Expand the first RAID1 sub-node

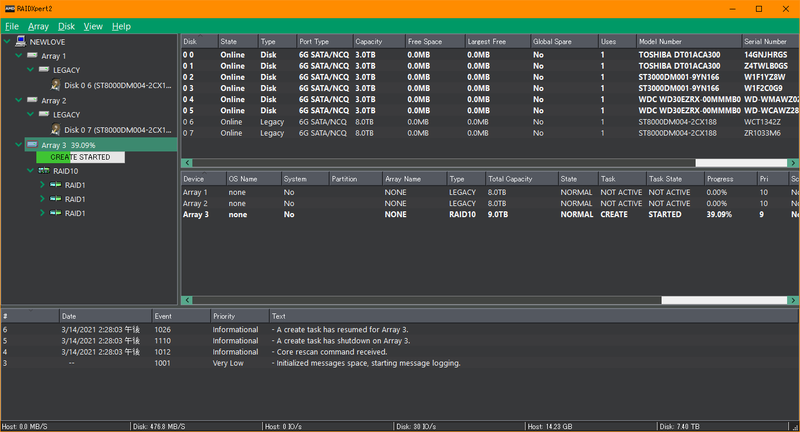pyautogui.click(x=42, y=185)
